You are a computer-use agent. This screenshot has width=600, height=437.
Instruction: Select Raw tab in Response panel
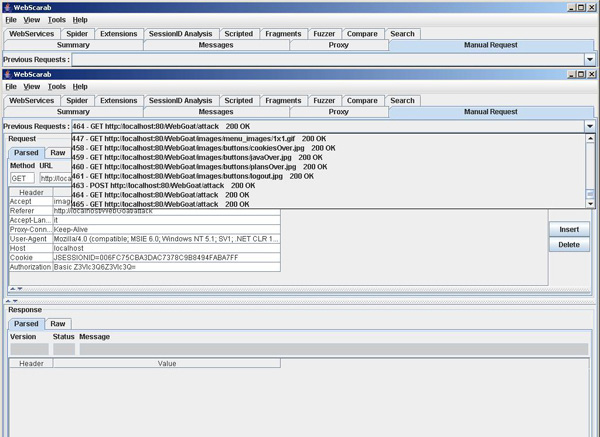pos(58,324)
